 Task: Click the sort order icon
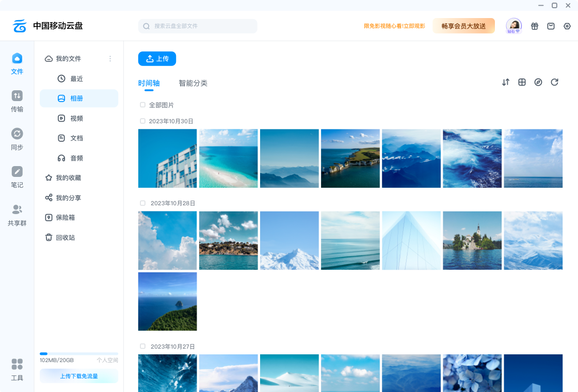coord(506,83)
